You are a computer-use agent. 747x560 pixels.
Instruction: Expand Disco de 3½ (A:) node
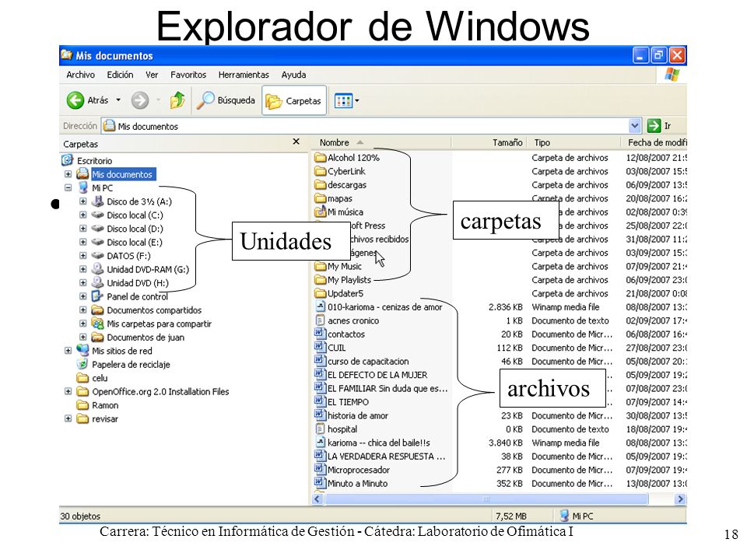tap(83, 201)
